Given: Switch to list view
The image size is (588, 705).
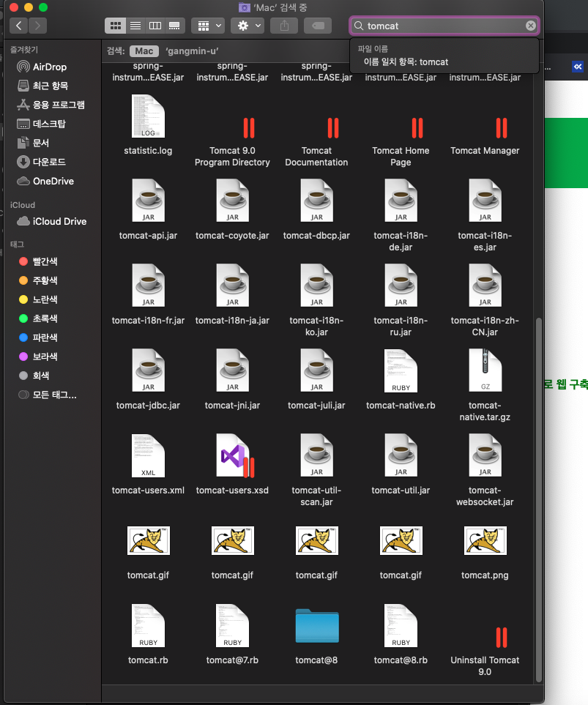Looking at the screenshot, I should click(x=135, y=26).
